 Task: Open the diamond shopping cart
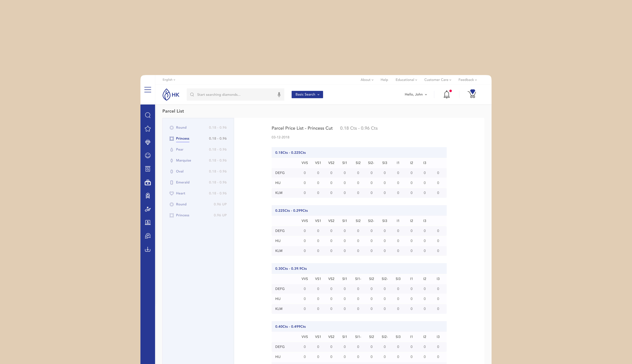point(472,94)
